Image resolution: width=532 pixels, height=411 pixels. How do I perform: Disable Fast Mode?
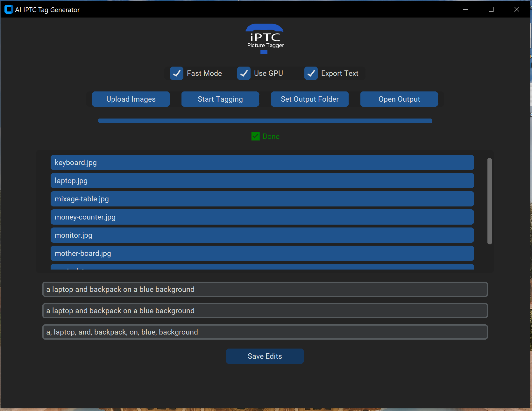pyautogui.click(x=177, y=73)
